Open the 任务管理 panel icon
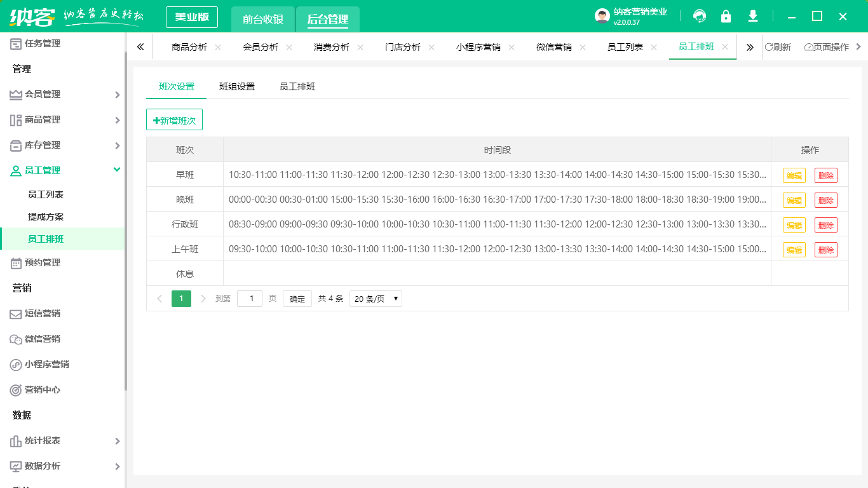Viewport: 868px width, 488px height. 15,43
